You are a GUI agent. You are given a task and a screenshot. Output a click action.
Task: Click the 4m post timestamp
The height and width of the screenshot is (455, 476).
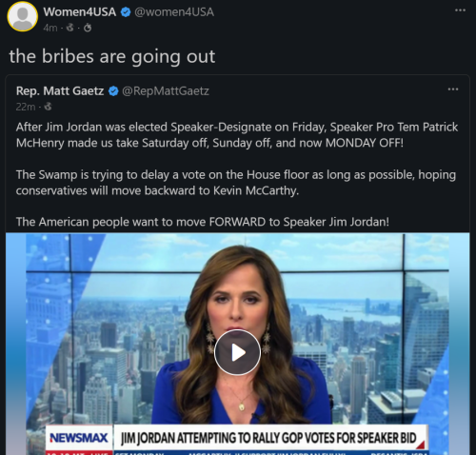(x=50, y=28)
